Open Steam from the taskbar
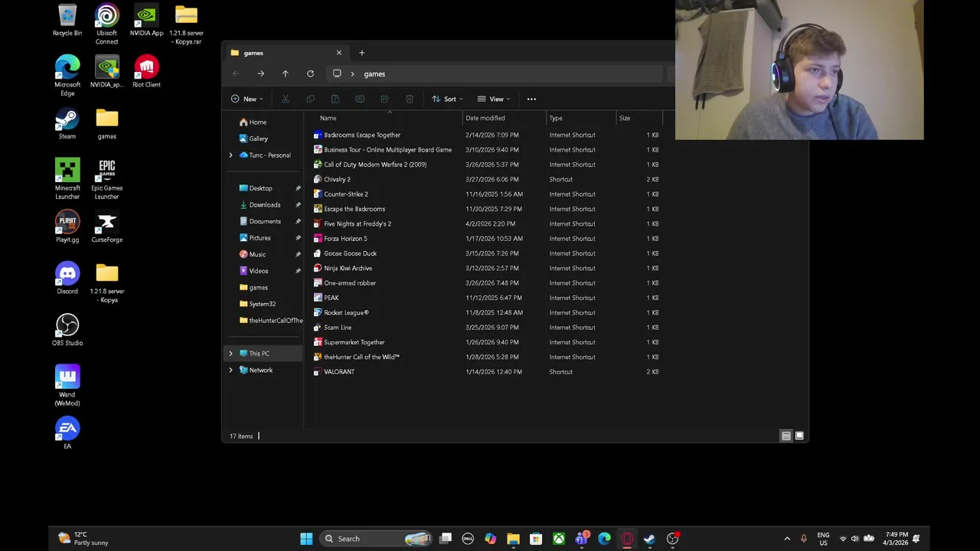Viewport: 980px width, 551px height. (x=649, y=539)
